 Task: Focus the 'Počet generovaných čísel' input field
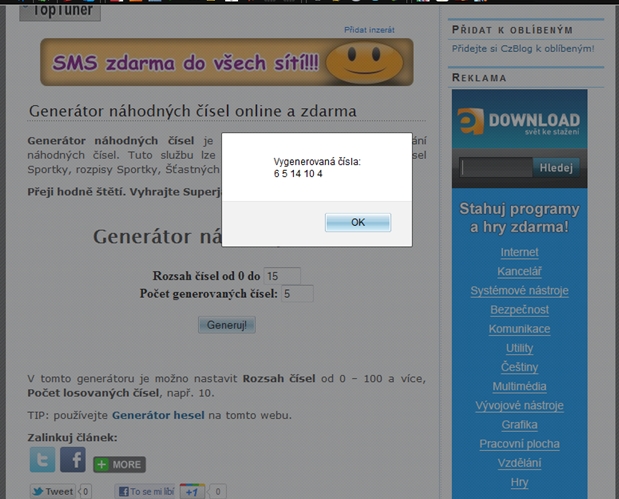297,293
